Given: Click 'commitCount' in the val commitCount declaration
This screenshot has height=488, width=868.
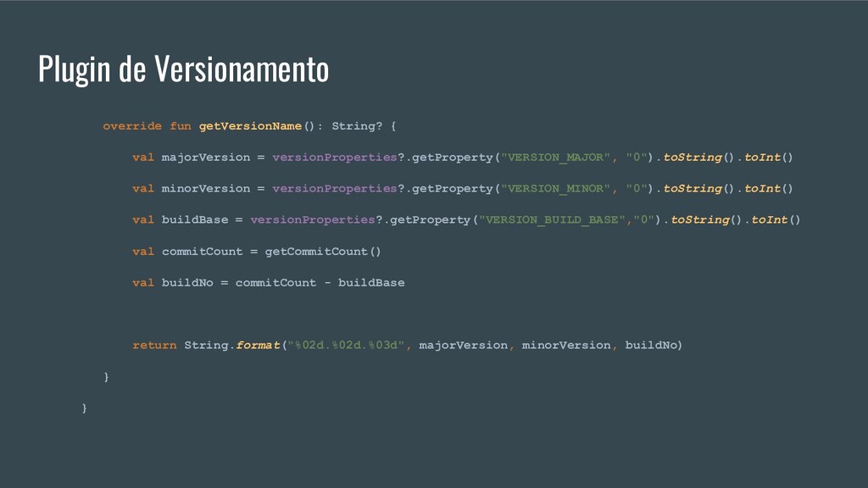Looking at the screenshot, I should [x=202, y=252].
